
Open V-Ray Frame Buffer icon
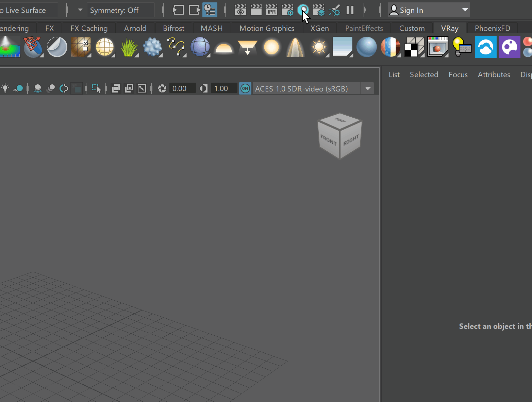tap(438, 47)
